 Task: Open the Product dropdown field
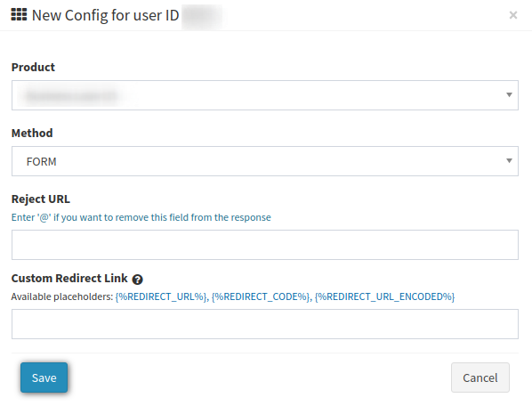coord(265,95)
